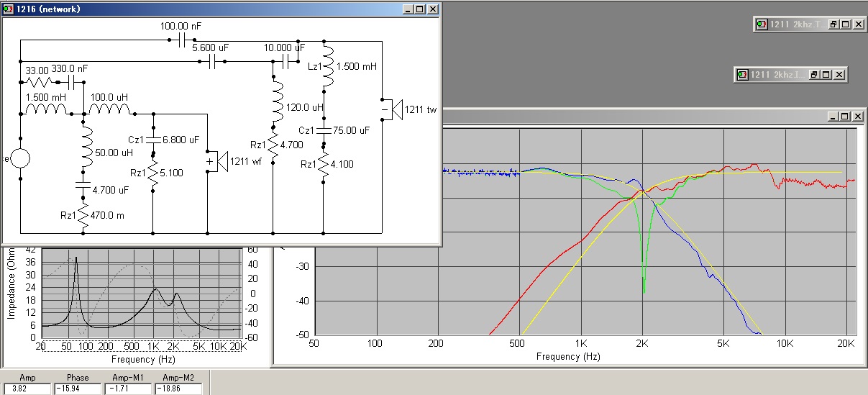Click the '1211 wf' driver label
868x395 pixels.
[x=247, y=161]
